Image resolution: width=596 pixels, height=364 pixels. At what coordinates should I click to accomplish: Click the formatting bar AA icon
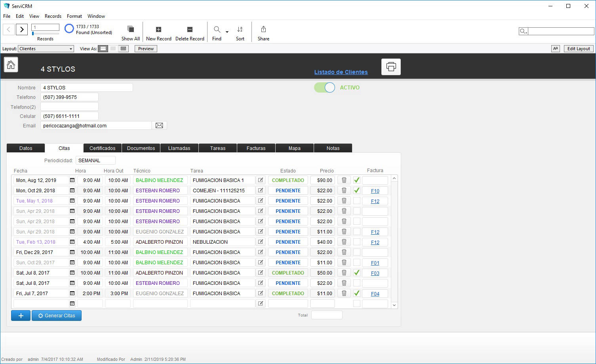click(556, 49)
